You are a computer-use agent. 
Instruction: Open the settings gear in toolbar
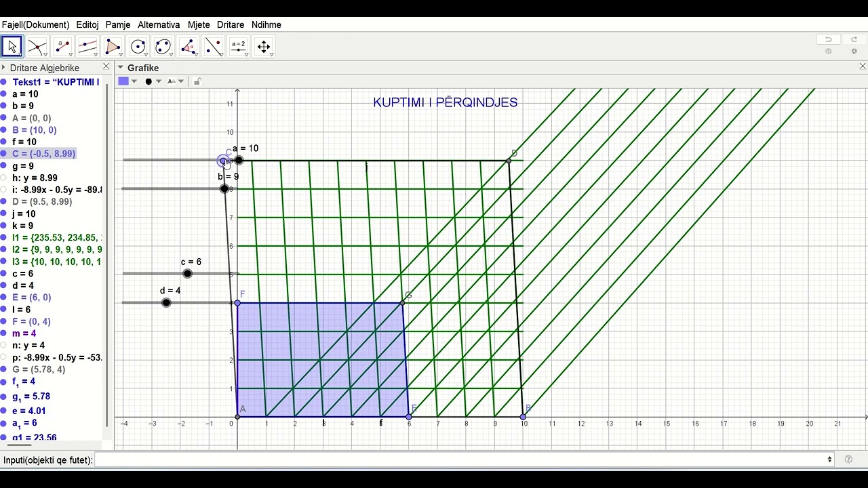tap(854, 52)
